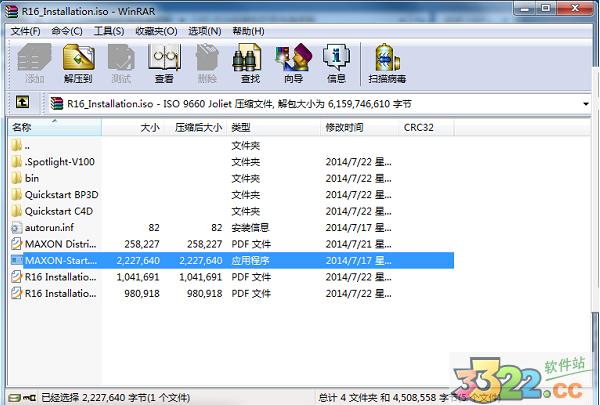
Task: Open the Tools (工具) menu
Action: tap(109, 31)
